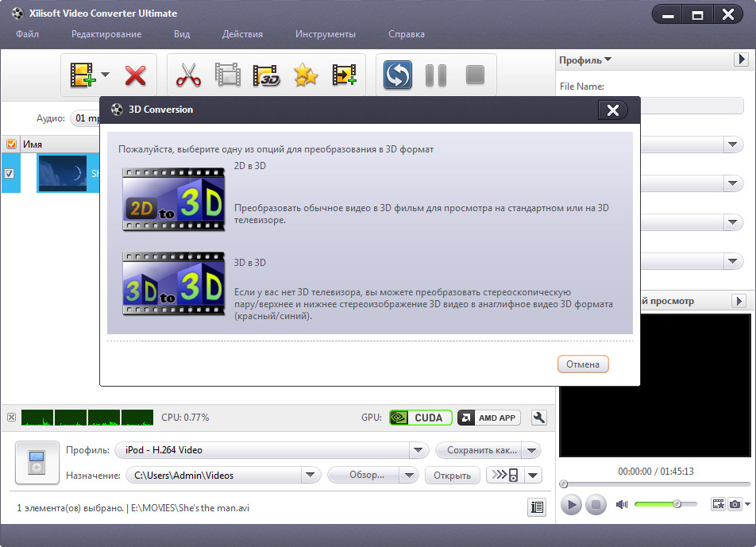756x547 pixels.
Task: Open the Сохранить как dropdown arrow
Action: click(x=532, y=450)
